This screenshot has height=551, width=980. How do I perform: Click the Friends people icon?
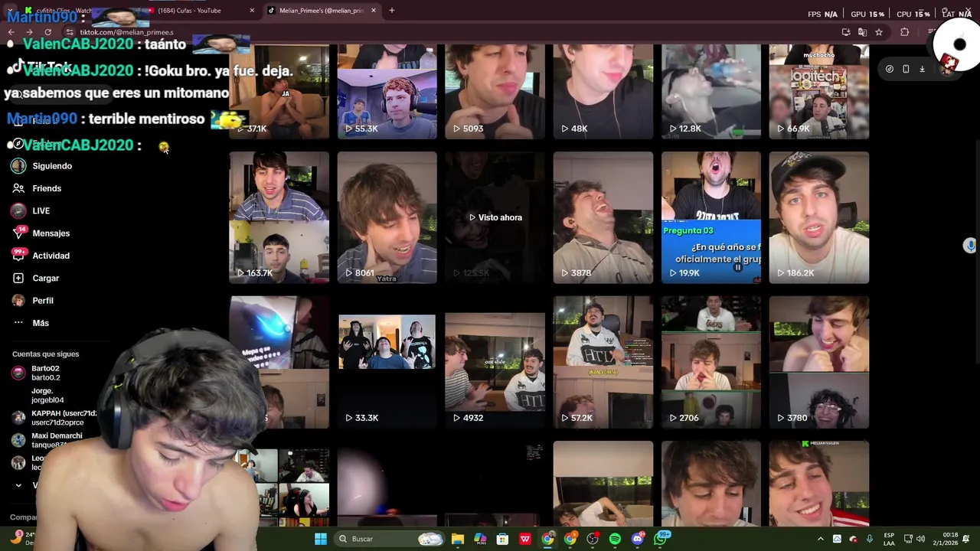18,188
